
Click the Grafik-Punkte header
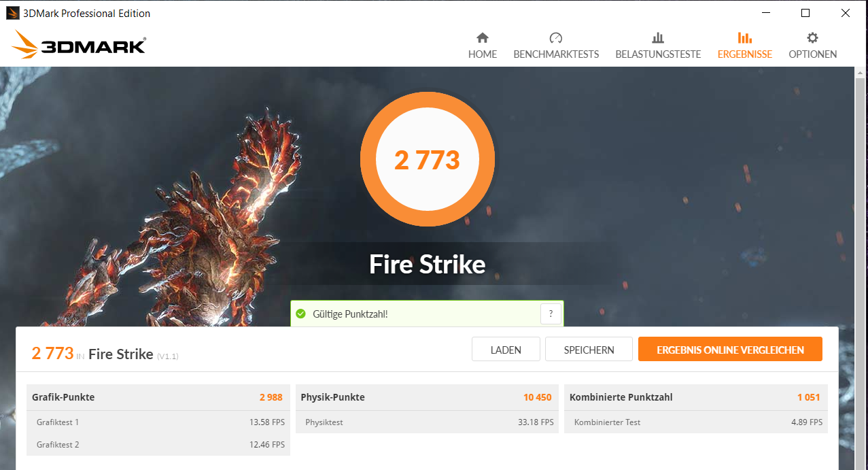[x=63, y=397]
